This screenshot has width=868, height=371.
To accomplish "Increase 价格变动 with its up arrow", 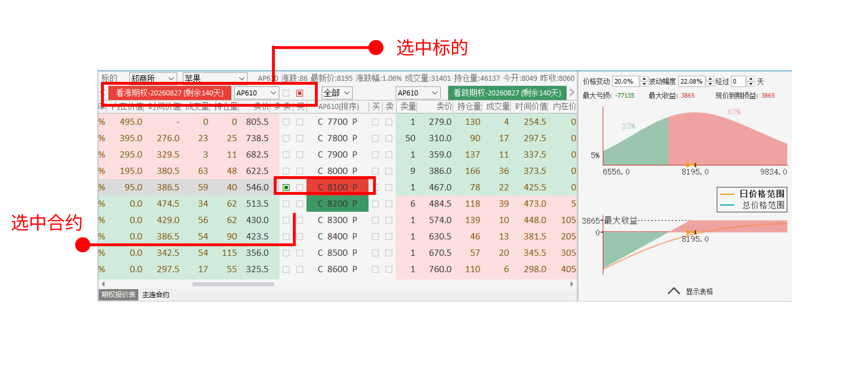I will (644, 79).
